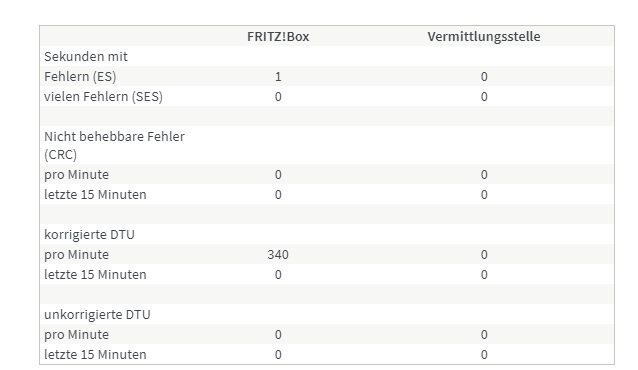This screenshot has height=370, width=638.
Task: Click 'pro Minute' label under korrigierte DTU
Action: point(76,254)
